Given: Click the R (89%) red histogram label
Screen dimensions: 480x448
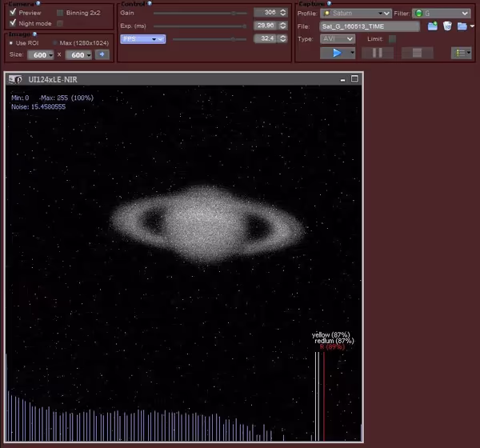Looking at the screenshot, I should coord(333,347).
